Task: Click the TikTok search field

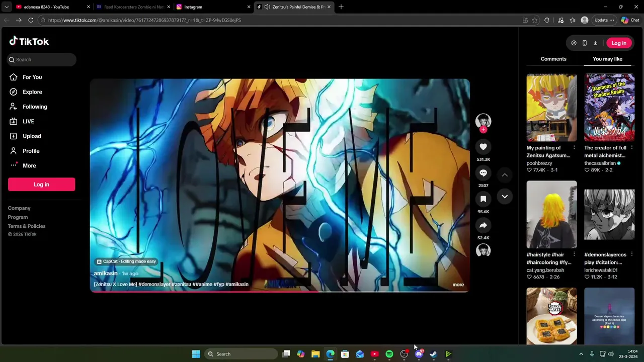Action: click(42, 59)
